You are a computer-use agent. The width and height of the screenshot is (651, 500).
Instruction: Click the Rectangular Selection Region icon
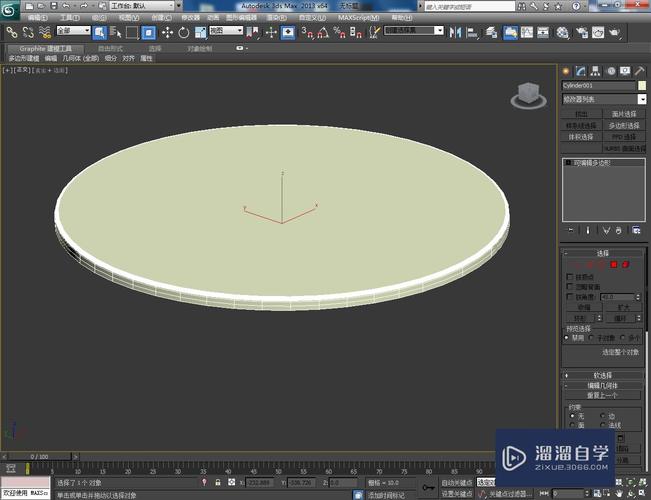[x=132, y=32]
